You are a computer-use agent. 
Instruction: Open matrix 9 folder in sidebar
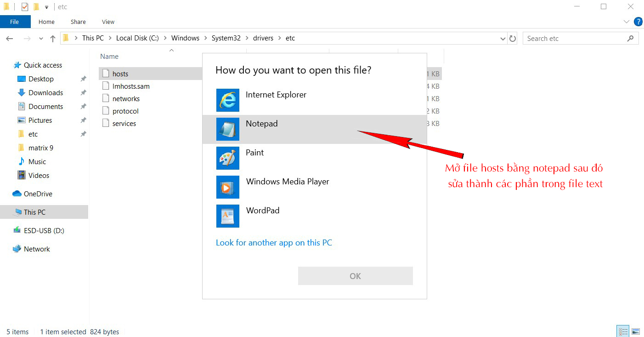coord(41,148)
